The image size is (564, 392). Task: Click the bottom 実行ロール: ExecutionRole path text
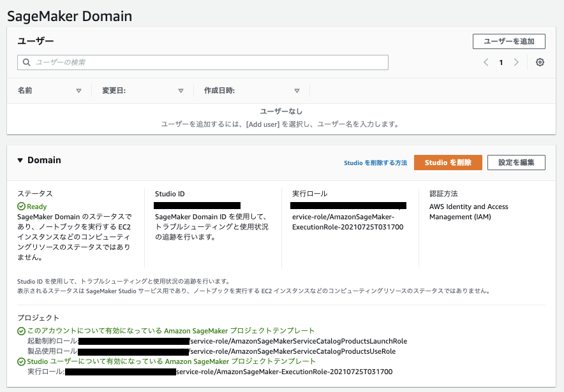coord(284,372)
